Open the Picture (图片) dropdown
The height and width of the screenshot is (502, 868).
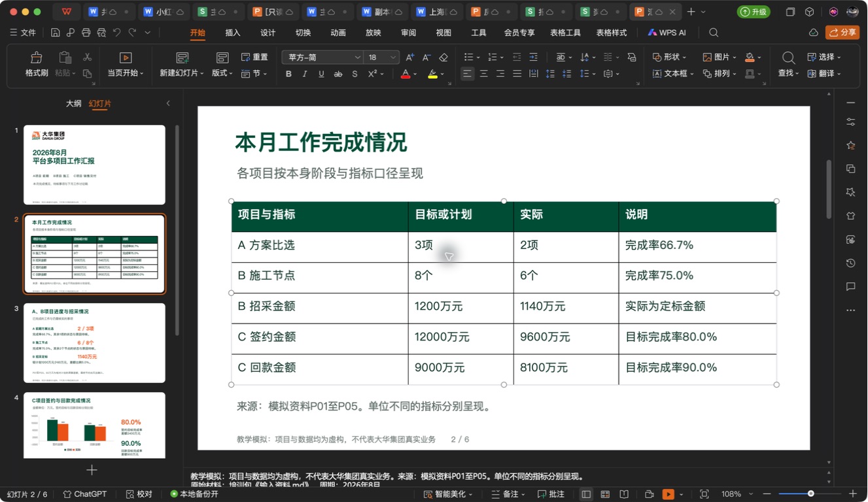click(x=720, y=58)
